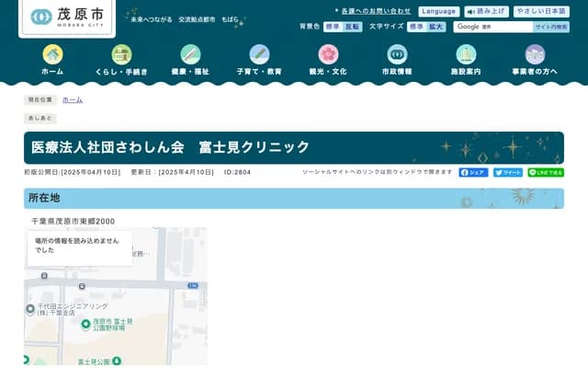Select the 事業者の方へ navigation icon

535,54
